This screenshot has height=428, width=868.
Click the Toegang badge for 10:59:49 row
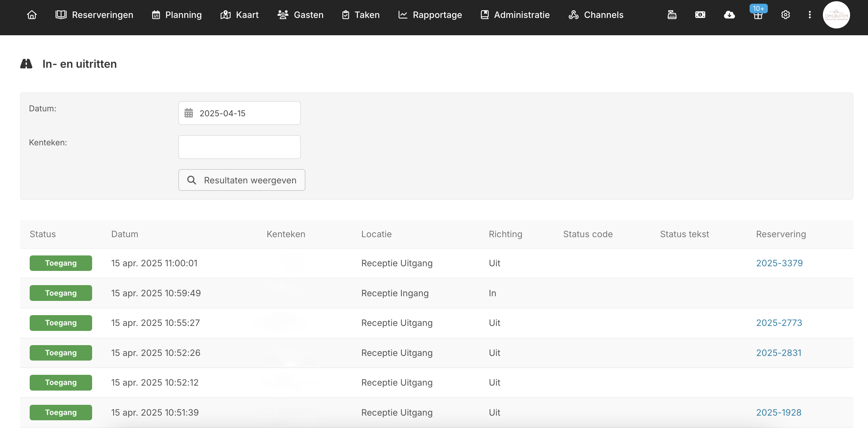pos(61,293)
